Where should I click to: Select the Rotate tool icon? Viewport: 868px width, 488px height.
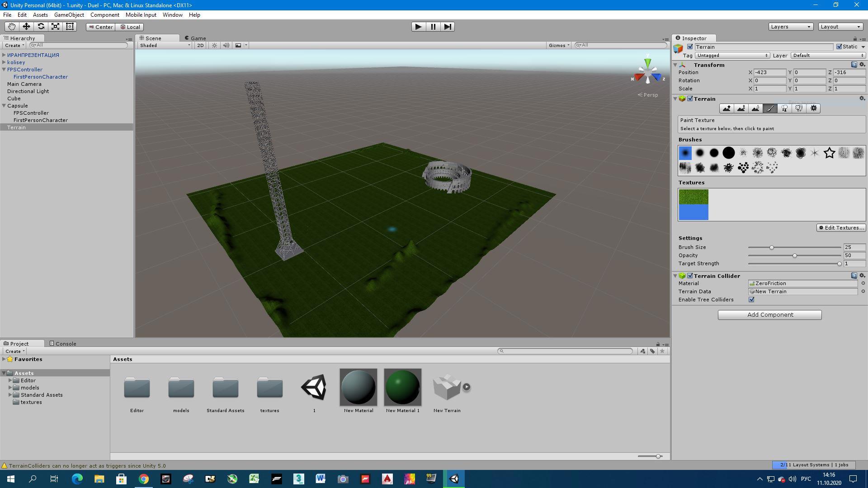pos(41,27)
